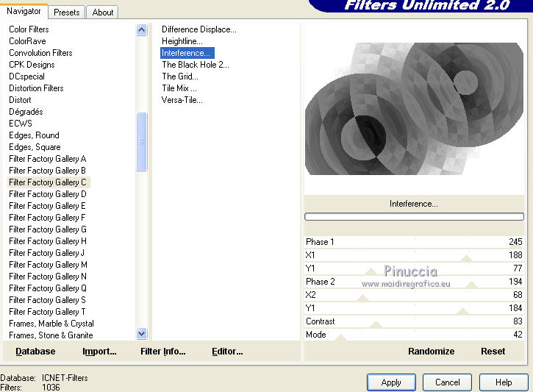Viewport: 533px width, 392px height.
Task: Choose the highlighted Interference filter
Action: pyautogui.click(x=187, y=53)
